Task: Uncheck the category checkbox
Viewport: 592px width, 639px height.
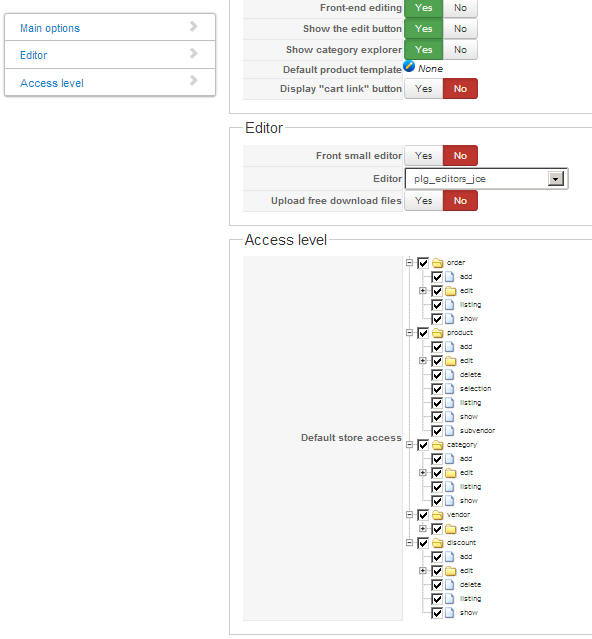Action: (x=423, y=445)
